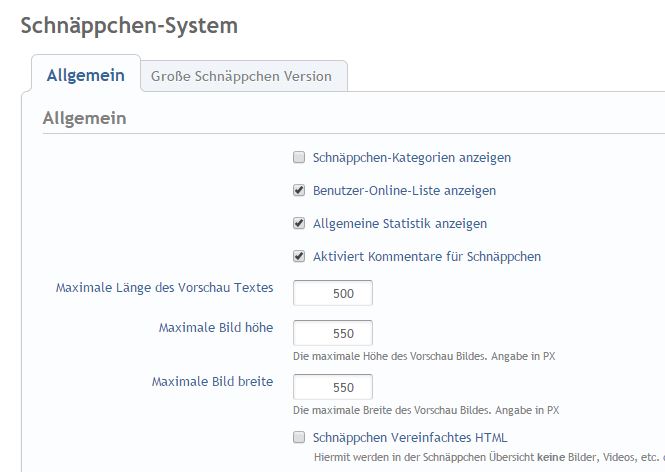Click the Benutzer-Online-Liste anzeigen label text
This screenshot has height=472, width=665.
404,190
